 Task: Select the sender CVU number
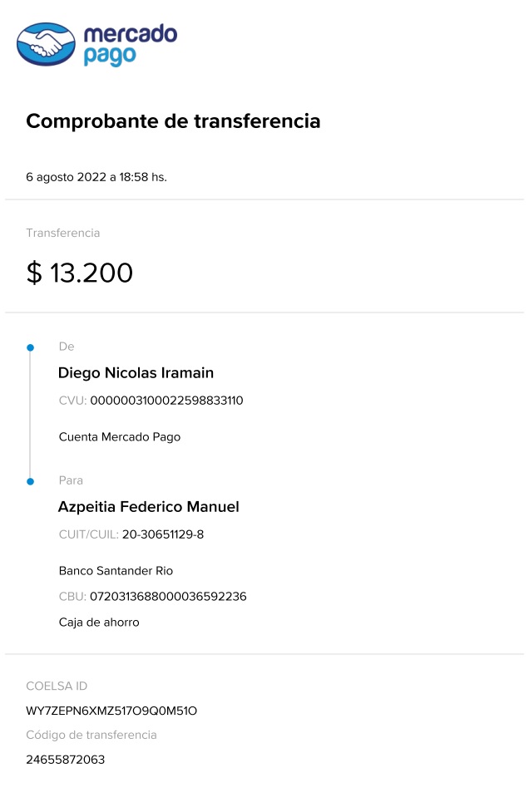[166, 401]
